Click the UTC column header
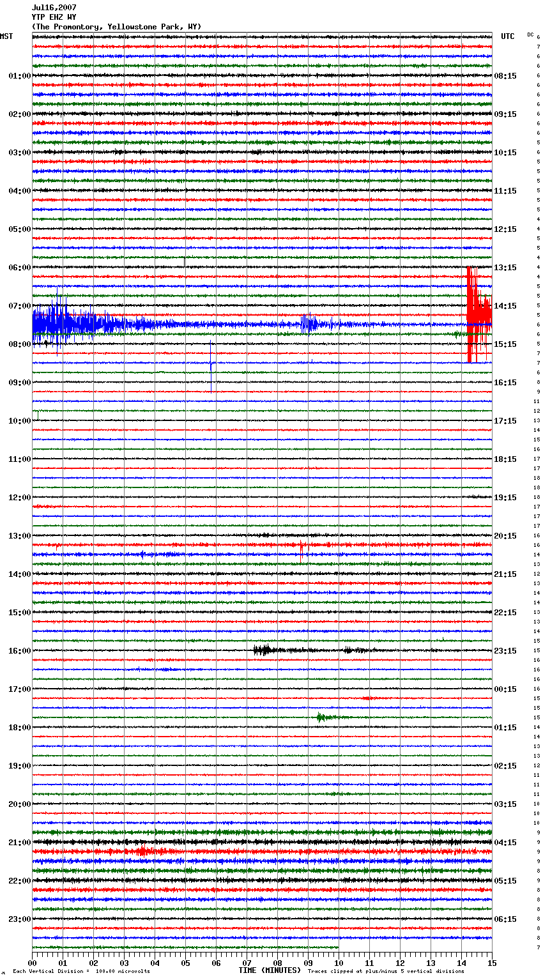 [508, 36]
